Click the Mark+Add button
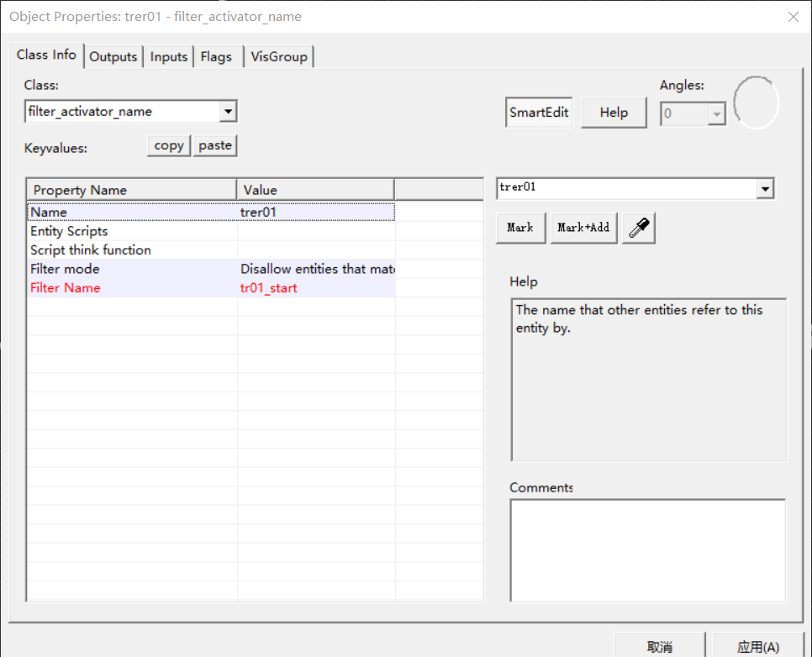Screen dimensions: 812x657 (x=583, y=228)
